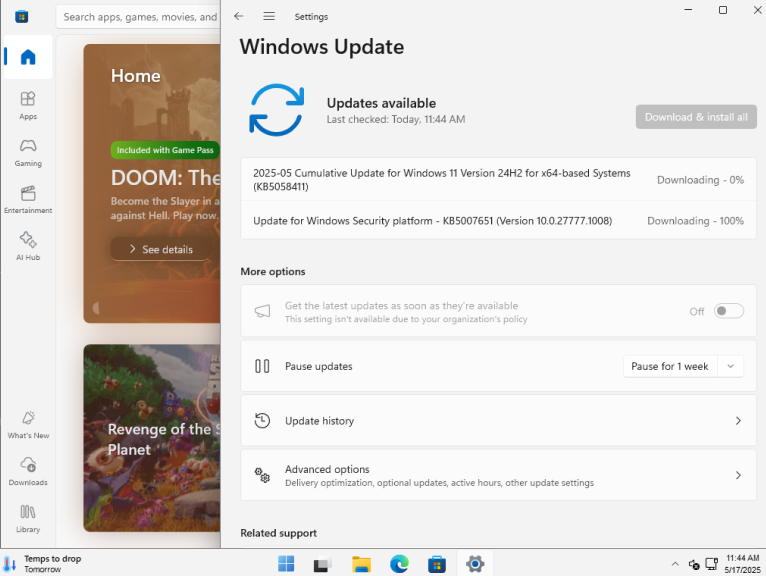
Task: Click the Updates available heading
Action: (381, 103)
